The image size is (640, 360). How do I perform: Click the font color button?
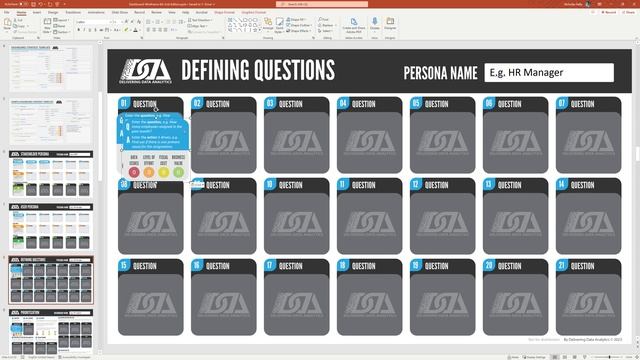136,30
